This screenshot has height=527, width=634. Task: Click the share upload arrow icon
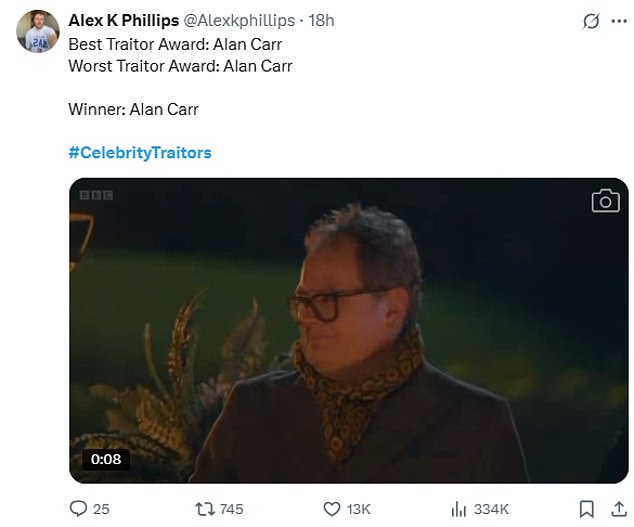pos(616,509)
